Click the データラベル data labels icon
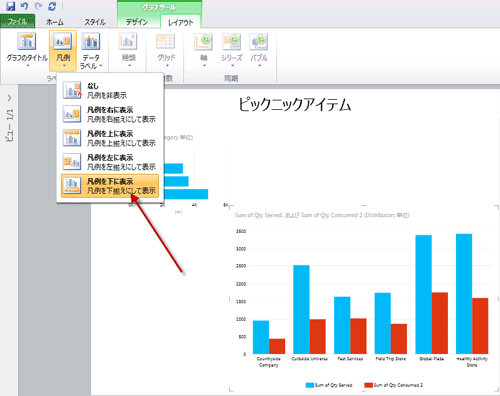 [91, 42]
